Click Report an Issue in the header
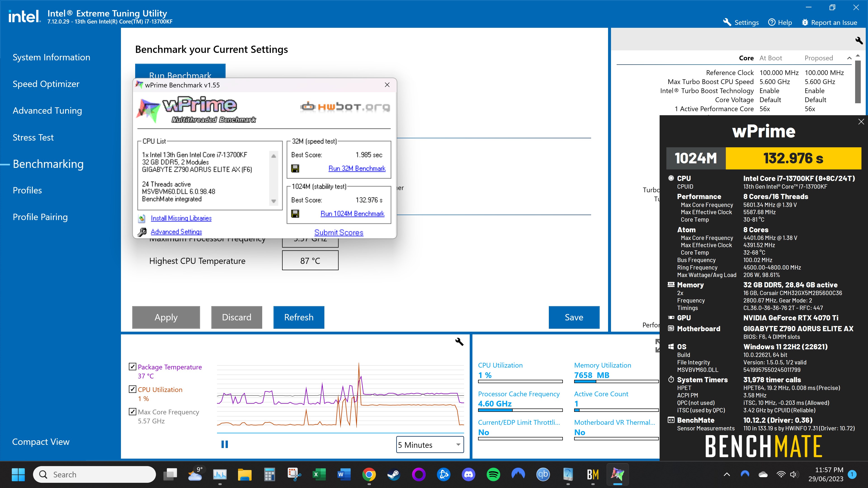This screenshot has height=488, width=868. [x=829, y=22]
